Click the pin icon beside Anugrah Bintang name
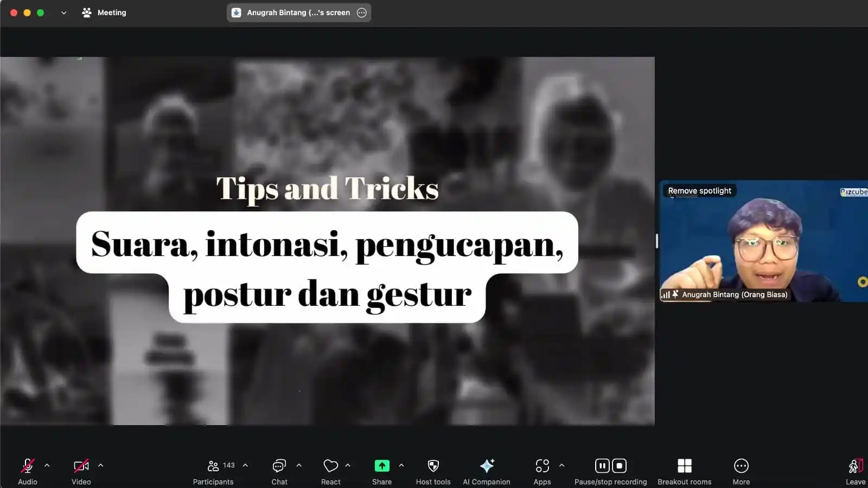This screenshot has height=488, width=868. pos(675,294)
